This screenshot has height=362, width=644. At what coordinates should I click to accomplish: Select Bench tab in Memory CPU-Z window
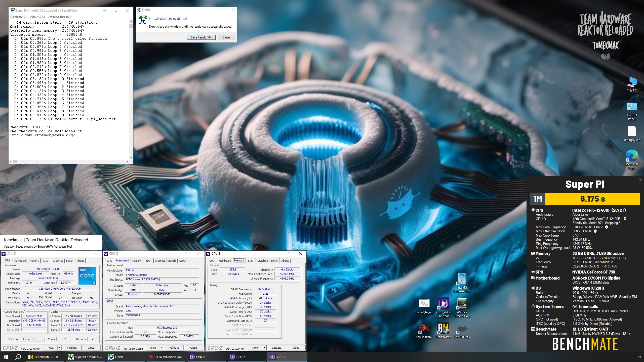pyautogui.click(x=274, y=261)
